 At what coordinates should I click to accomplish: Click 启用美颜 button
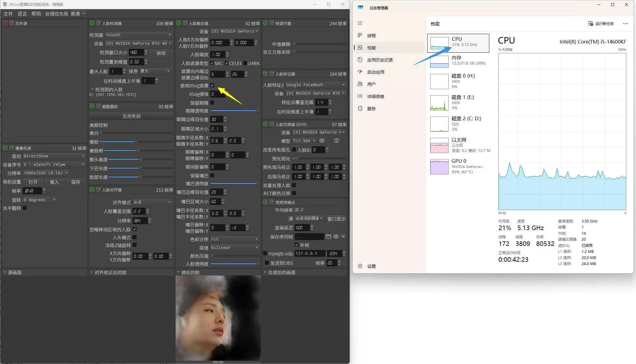click(x=131, y=116)
